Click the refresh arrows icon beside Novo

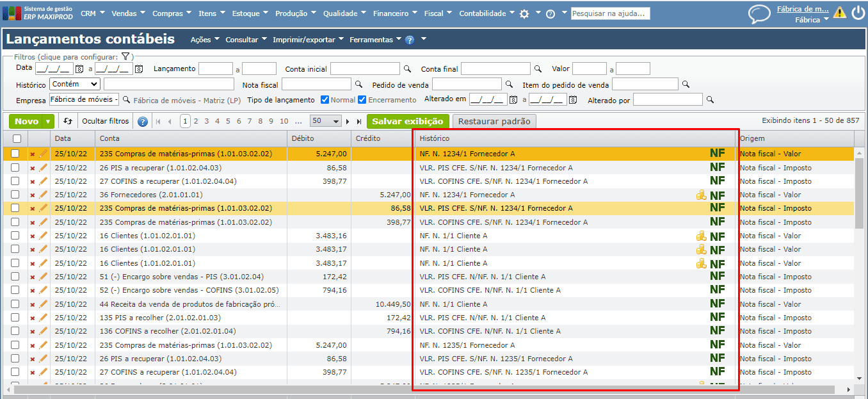[68, 121]
